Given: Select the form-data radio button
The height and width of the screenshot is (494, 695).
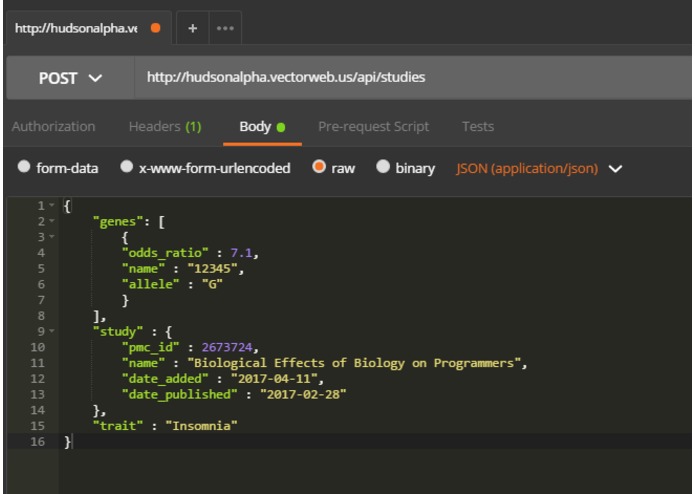Looking at the screenshot, I should [x=24, y=167].
